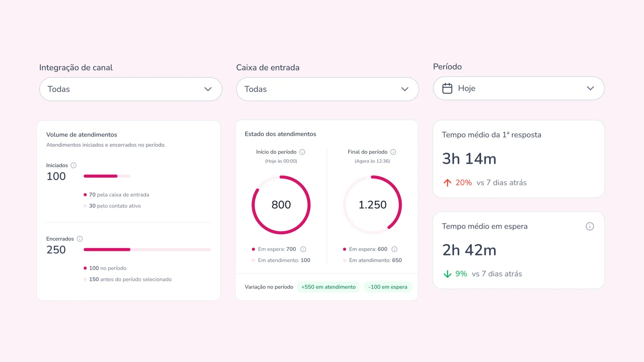Click the 70 pela caixa de entrada legend

tap(116, 195)
